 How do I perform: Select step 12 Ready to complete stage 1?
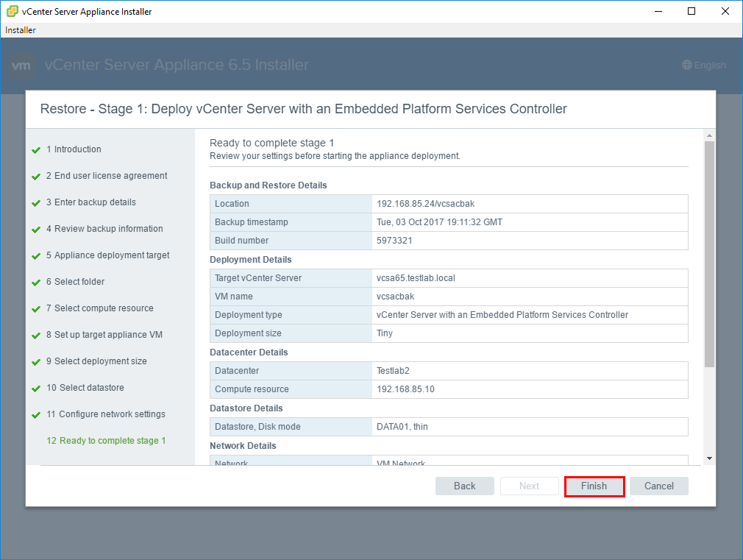click(x=106, y=441)
